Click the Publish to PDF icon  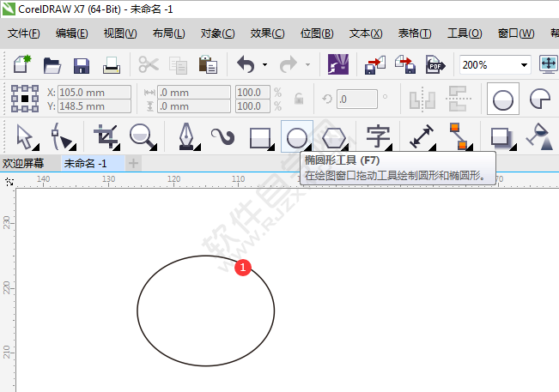pos(435,64)
